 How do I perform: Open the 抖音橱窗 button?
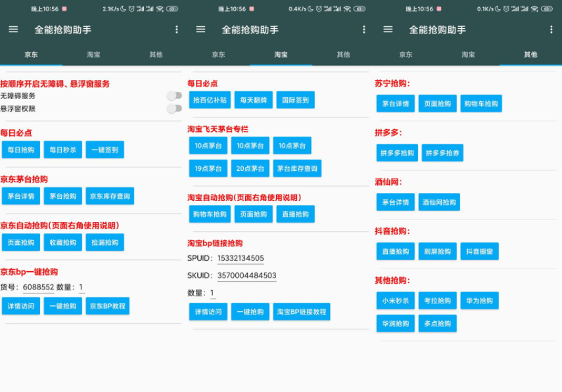(x=479, y=251)
